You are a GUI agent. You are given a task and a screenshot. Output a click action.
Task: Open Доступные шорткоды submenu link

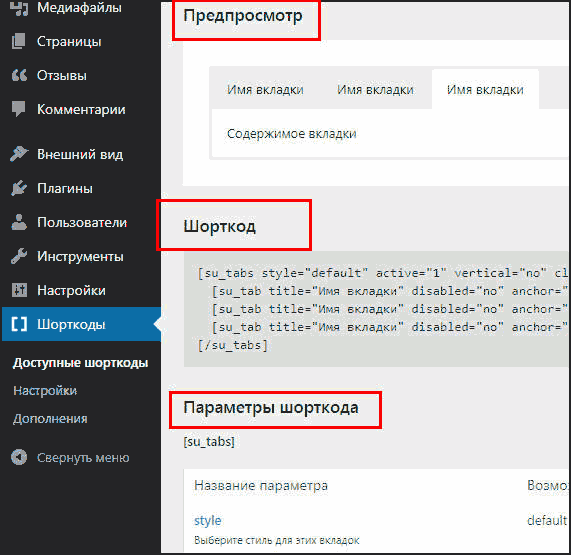(80, 363)
